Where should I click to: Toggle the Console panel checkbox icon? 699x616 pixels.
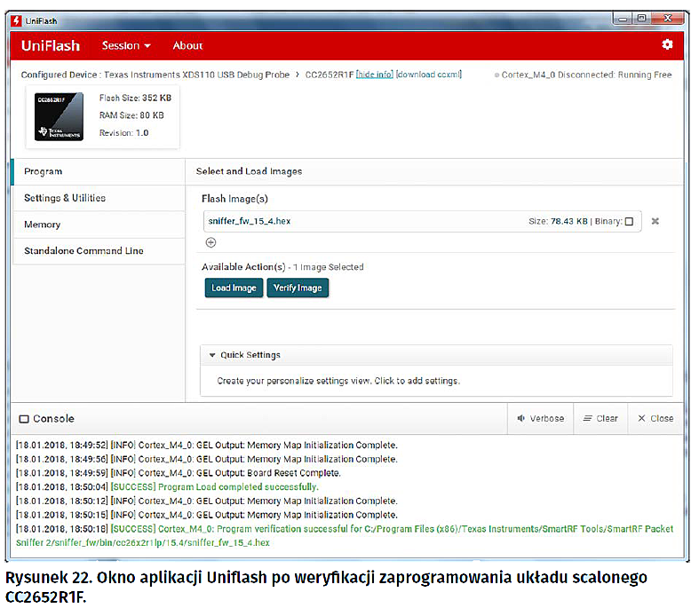(24, 419)
